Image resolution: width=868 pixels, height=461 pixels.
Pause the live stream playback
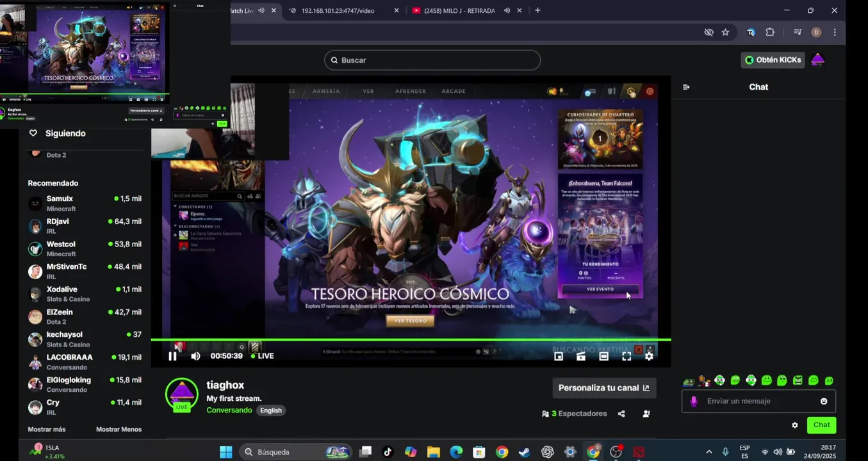172,356
